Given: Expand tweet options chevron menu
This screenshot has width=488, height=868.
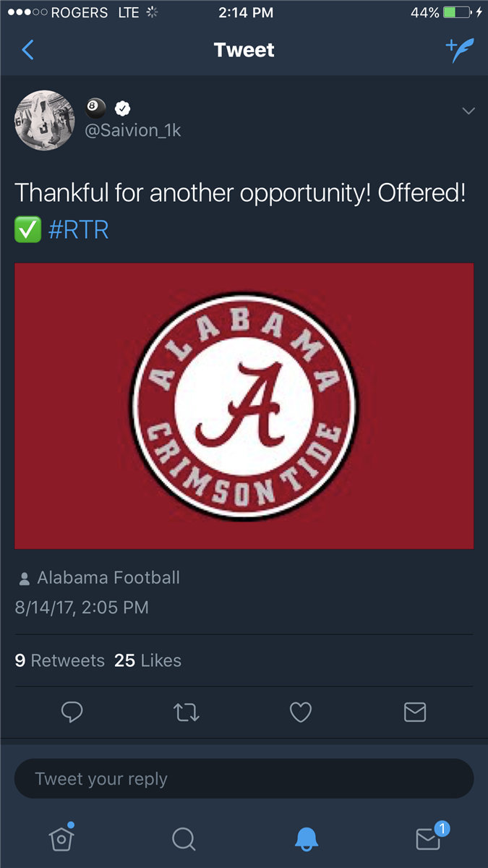Looking at the screenshot, I should (468, 111).
